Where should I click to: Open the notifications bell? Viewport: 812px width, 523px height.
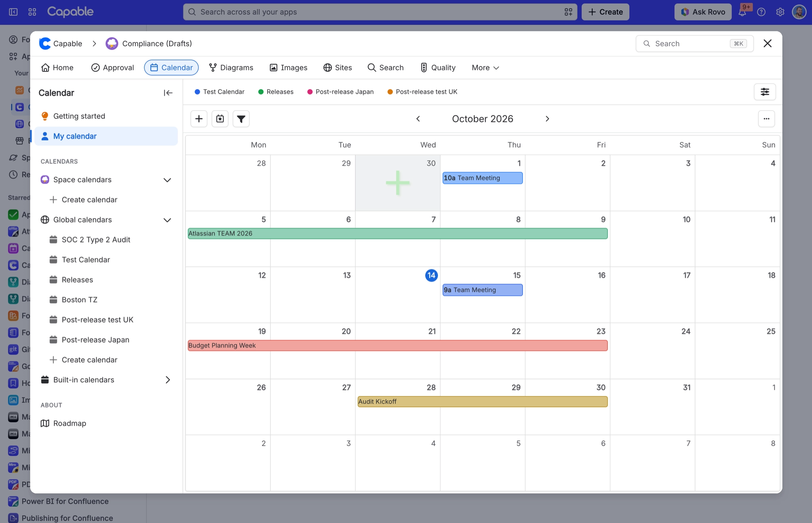[742, 12]
